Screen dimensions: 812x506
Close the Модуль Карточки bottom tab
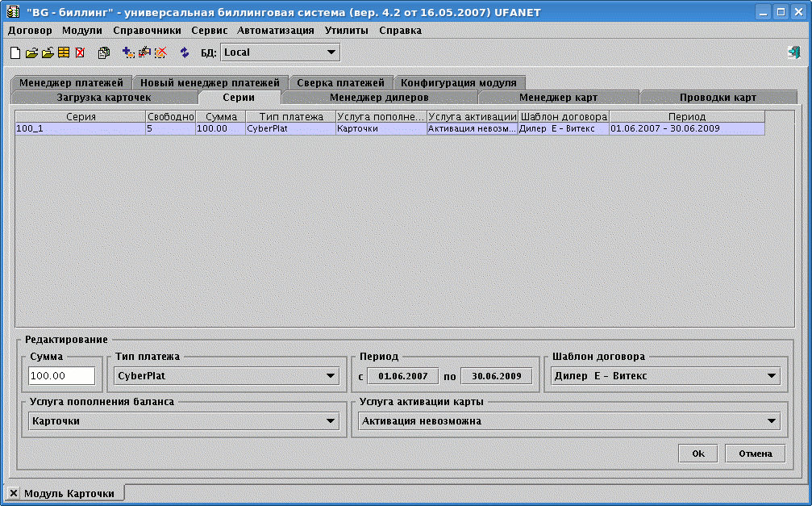click(x=14, y=493)
